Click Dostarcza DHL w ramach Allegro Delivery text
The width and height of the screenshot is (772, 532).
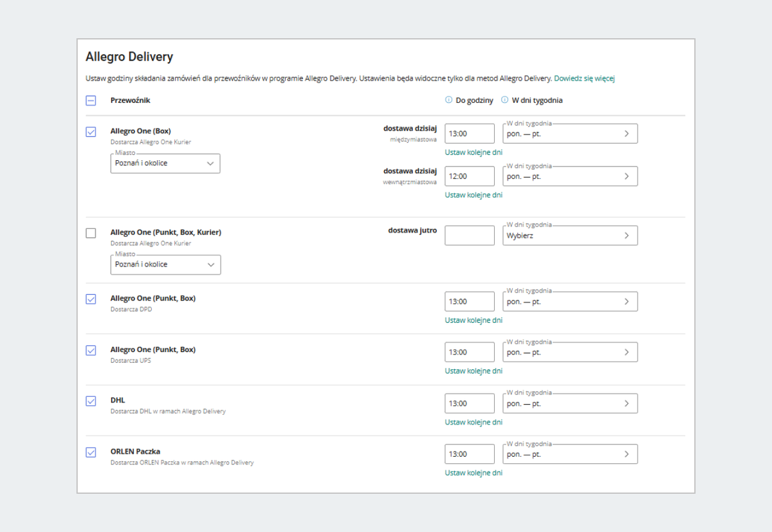pos(168,411)
